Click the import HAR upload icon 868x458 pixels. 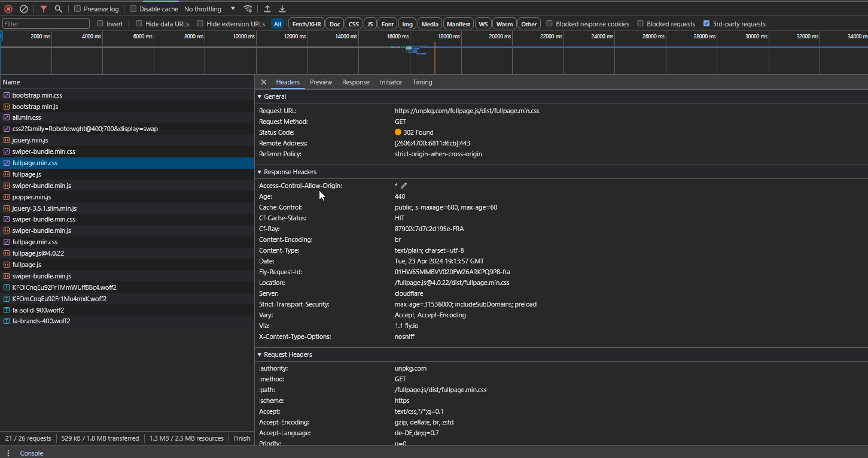(267, 9)
